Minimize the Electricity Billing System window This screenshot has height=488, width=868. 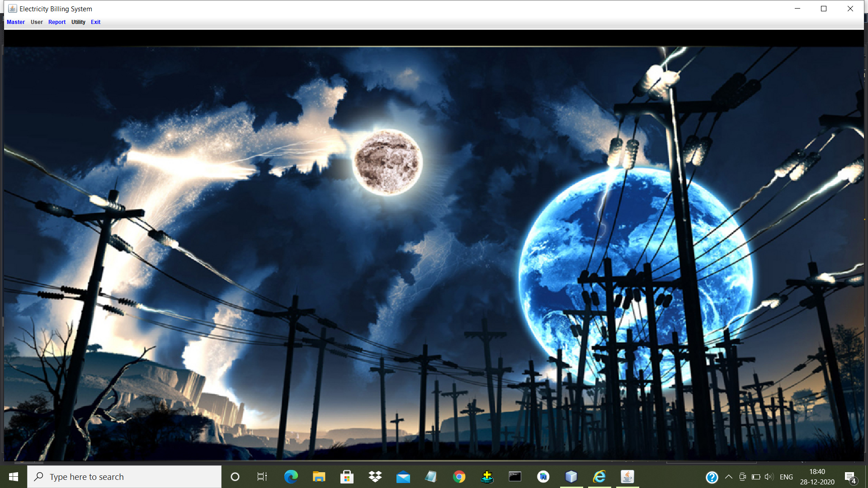[x=797, y=9]
